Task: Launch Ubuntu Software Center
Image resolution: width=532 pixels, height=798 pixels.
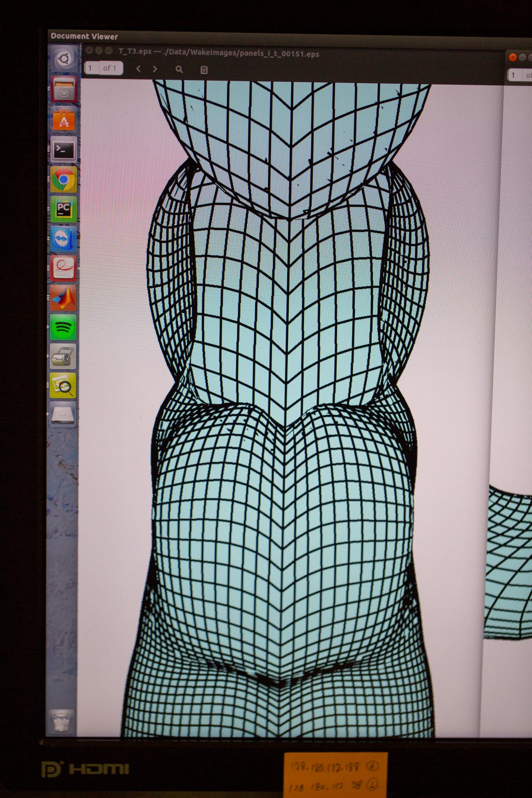Action: 64,120
